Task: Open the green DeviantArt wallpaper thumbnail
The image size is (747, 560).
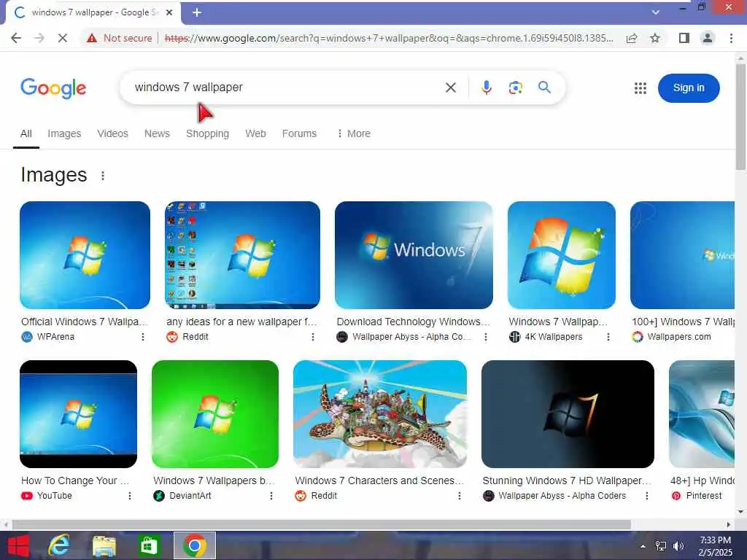Action: click(215, 414)
